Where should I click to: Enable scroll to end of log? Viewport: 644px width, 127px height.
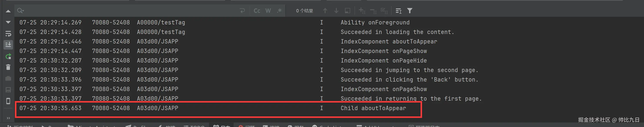click(8, 45)
